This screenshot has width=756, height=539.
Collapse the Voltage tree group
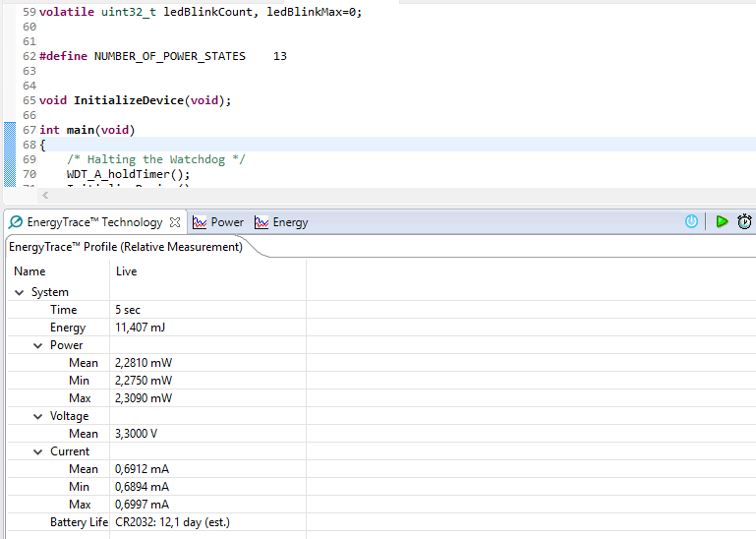click(x=38, y=416)
